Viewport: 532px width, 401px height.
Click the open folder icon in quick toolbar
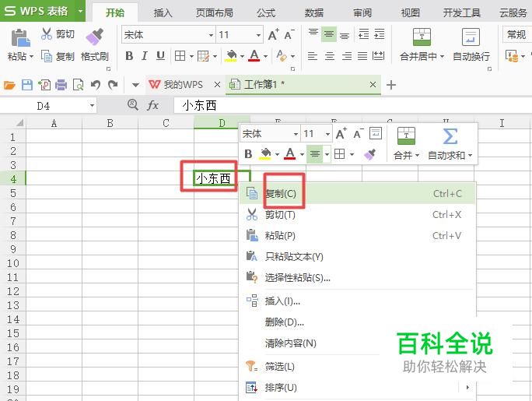[x=9, y=85]
